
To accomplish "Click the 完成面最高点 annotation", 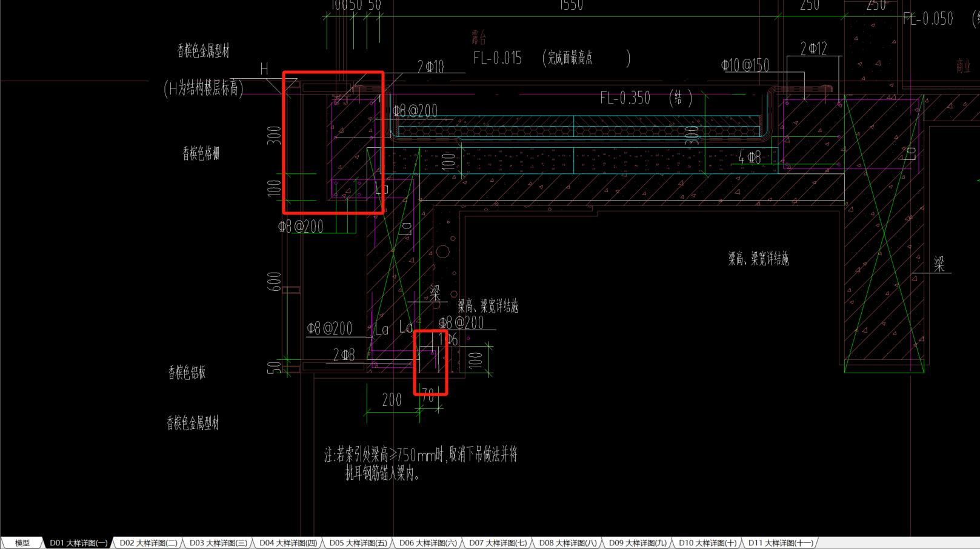I will 570,58.
